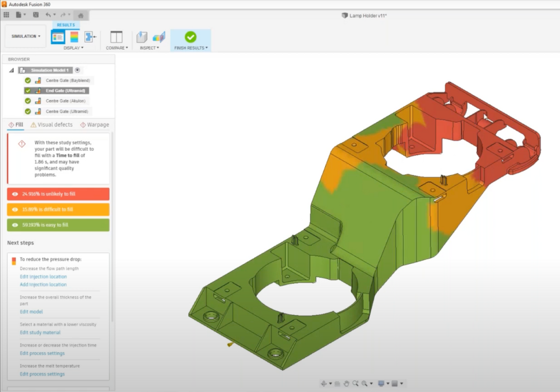This screenshot has height=392, width=560.
Task: Toggle green check for End Gate (Ultramid)
Action: tap(28, 91)
